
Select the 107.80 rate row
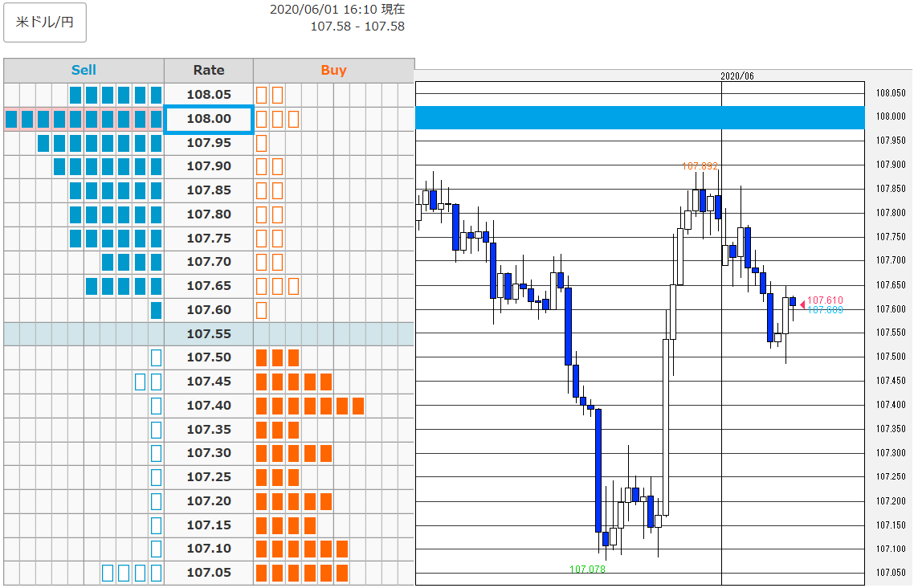pos(209,214)
